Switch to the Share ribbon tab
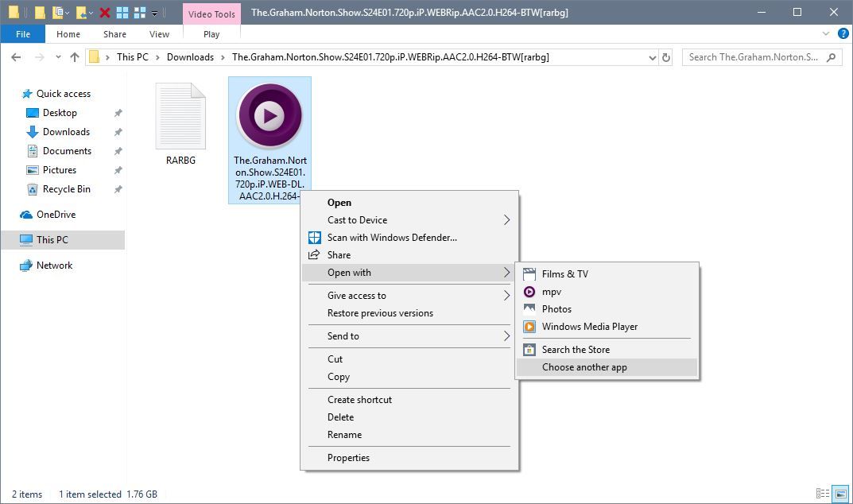The height and width of the screenshot is (504, 853). click(114, 34)
